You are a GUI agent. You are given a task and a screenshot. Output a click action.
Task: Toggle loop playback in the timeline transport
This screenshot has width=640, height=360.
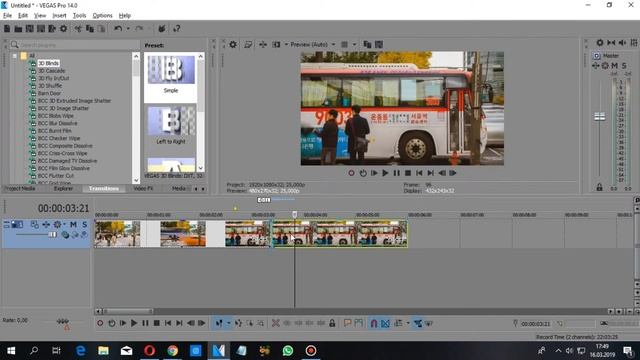(111, 323)
